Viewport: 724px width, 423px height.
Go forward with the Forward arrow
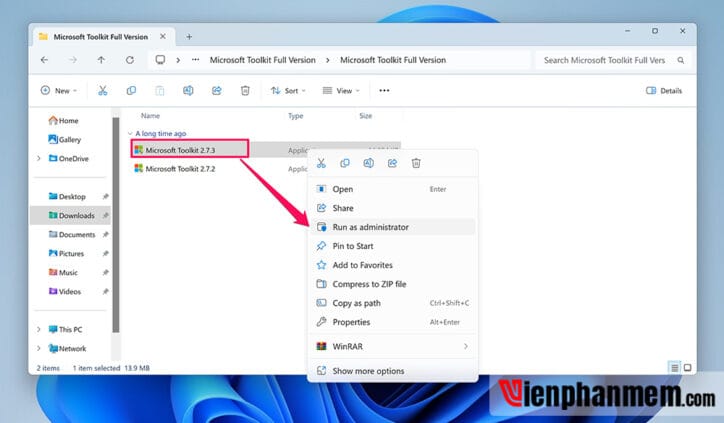click(x=72, y=60)
